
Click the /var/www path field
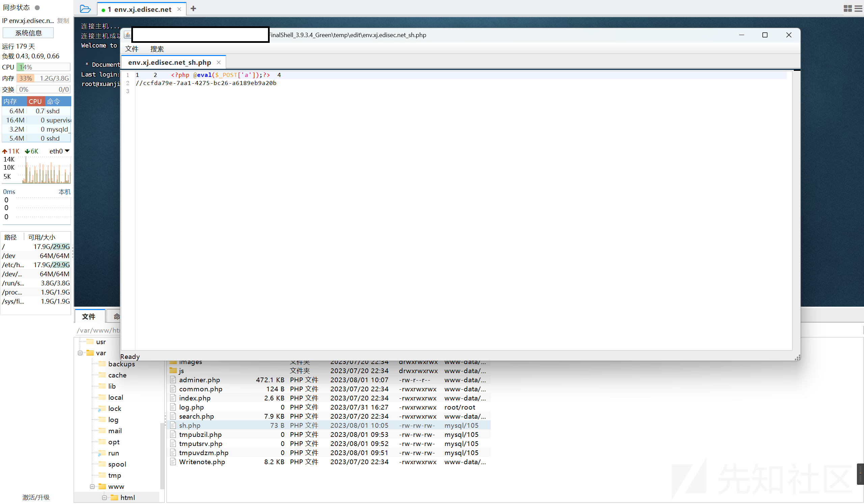(x=98, y=330)
